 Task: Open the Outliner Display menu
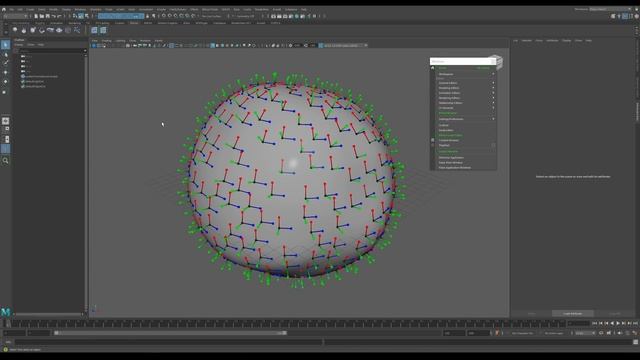pyautogui.click(x=19, y=45)
